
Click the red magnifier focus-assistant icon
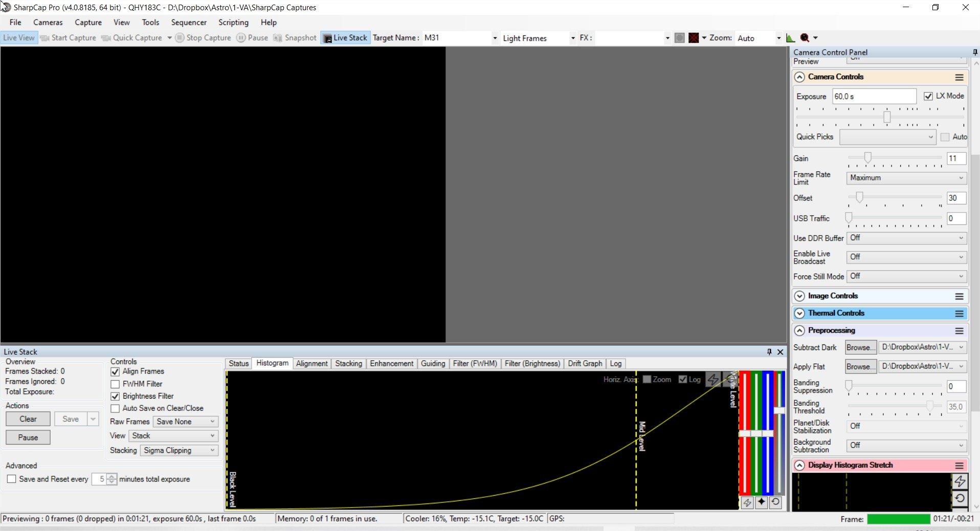click(x=805, y=38)
